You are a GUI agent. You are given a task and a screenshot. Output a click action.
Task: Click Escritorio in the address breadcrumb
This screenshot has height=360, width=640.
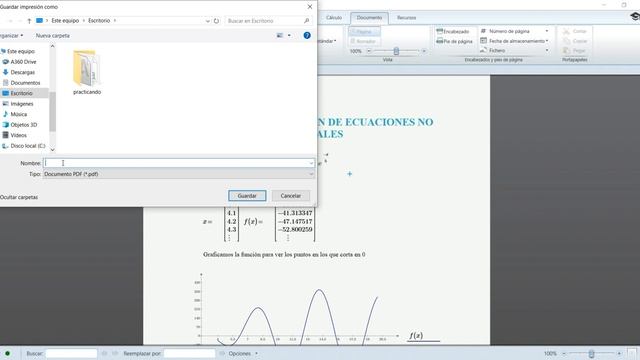point(99,21)
